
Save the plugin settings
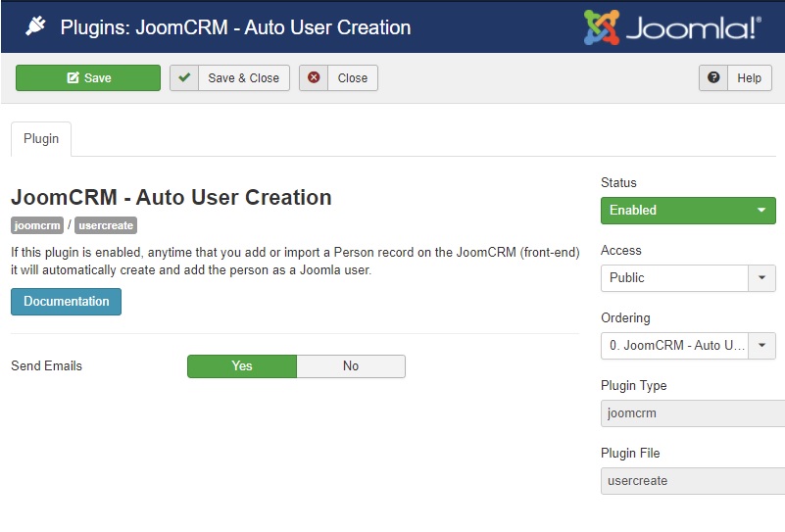(x=88, y=77)
